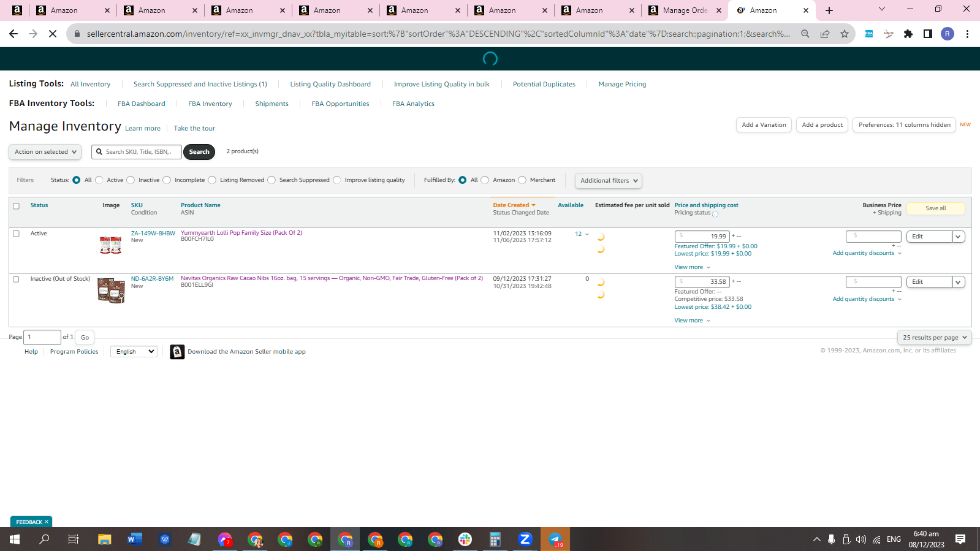Click the Save all button
The height and width of the screenshot is (551, 980).
click(x=936, y=208)
